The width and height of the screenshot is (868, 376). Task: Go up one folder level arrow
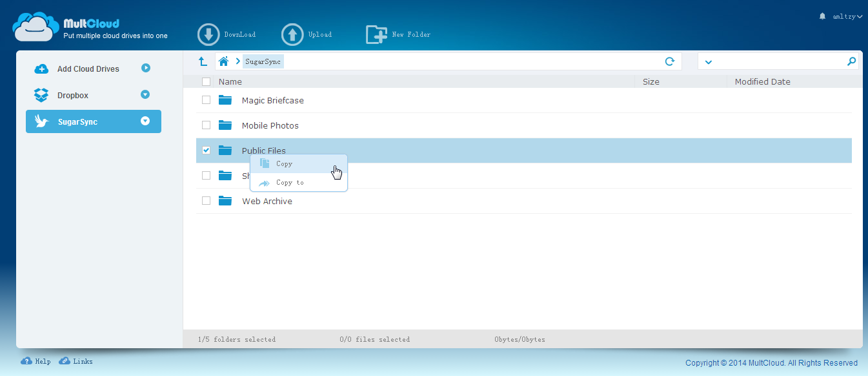[203, 61]
